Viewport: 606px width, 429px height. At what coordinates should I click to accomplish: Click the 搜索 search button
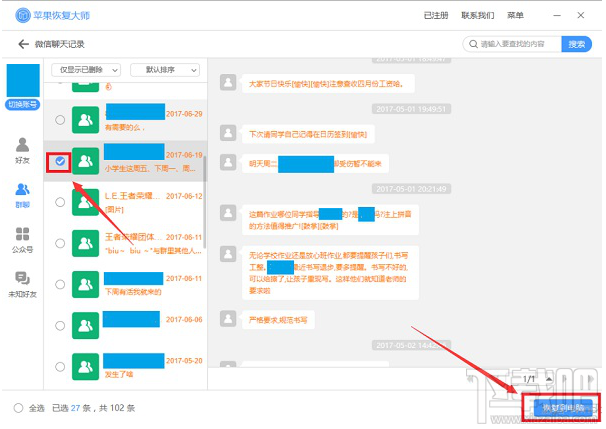pos(576,44)
